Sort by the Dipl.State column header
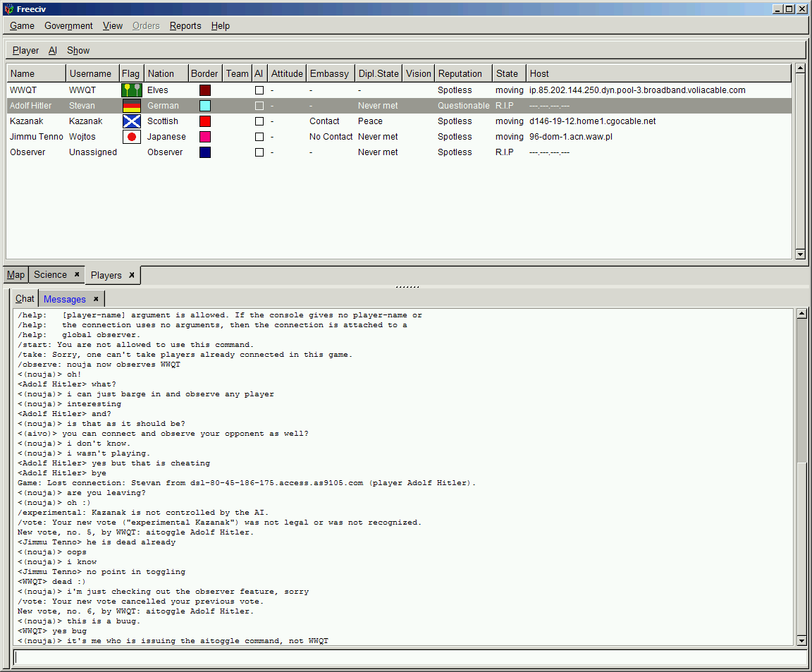Viewport: 812px width, 672px height. 379,73
